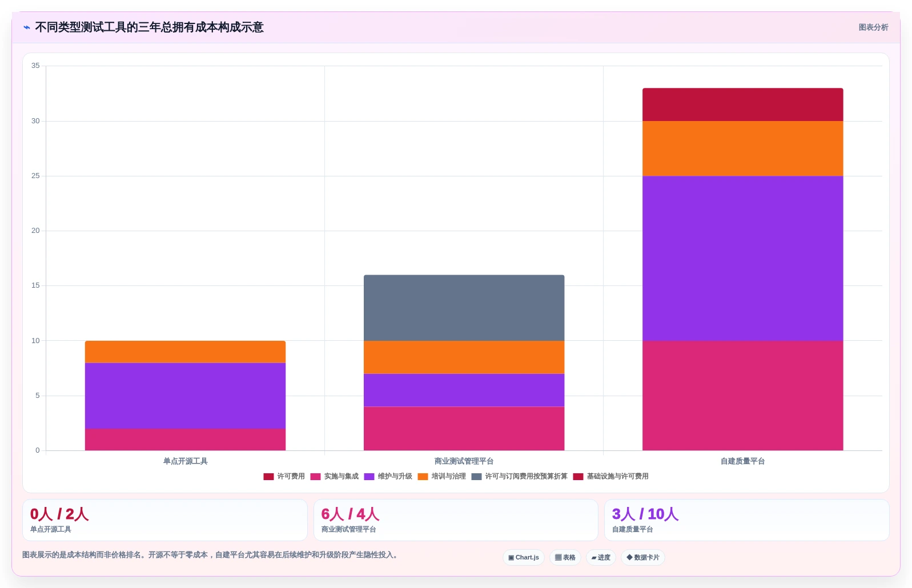Click the 商业测试管理平台 x-axis label

(x=464, y=461)
